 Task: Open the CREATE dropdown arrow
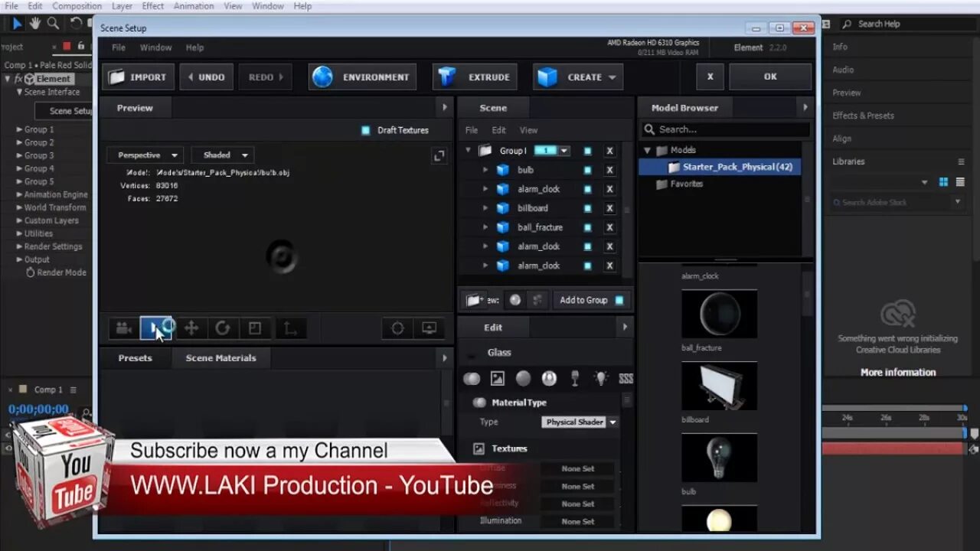(x=612, y=77)
